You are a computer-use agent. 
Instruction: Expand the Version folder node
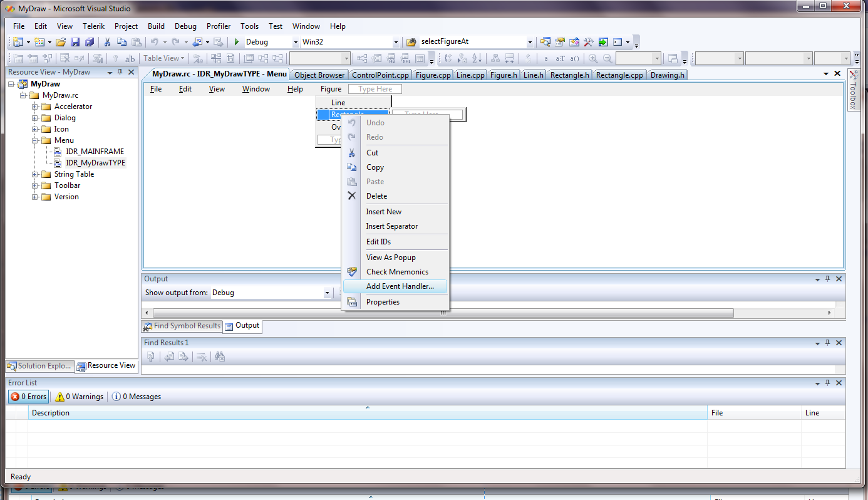pos(35,197)
